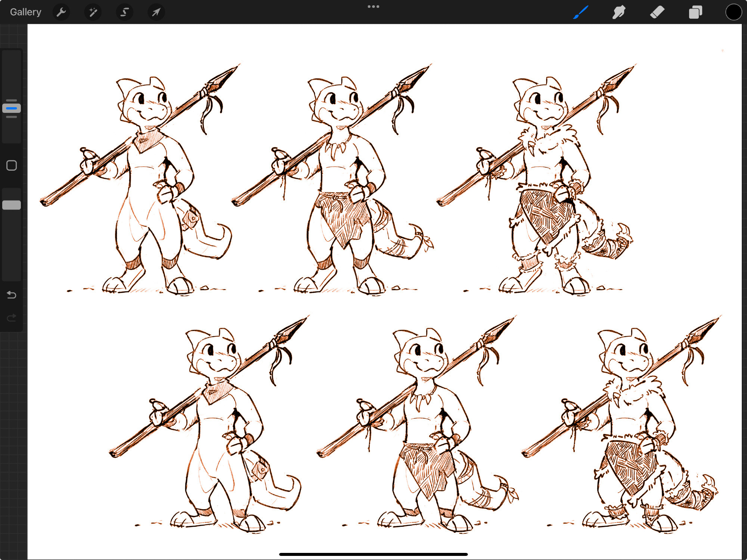
Task: Undo the last stroke
Action: click(x=12, y=295)
